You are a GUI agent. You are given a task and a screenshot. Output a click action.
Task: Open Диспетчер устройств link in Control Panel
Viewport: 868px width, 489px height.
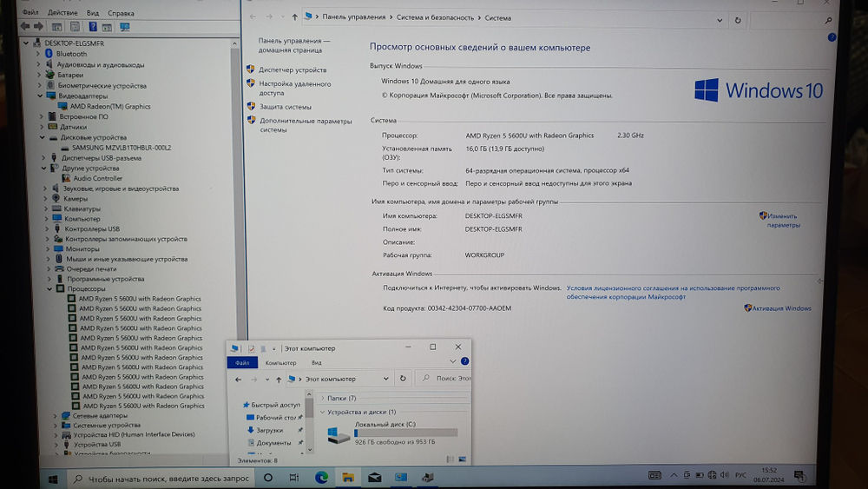pyautogui.click(x=293, y=69)
